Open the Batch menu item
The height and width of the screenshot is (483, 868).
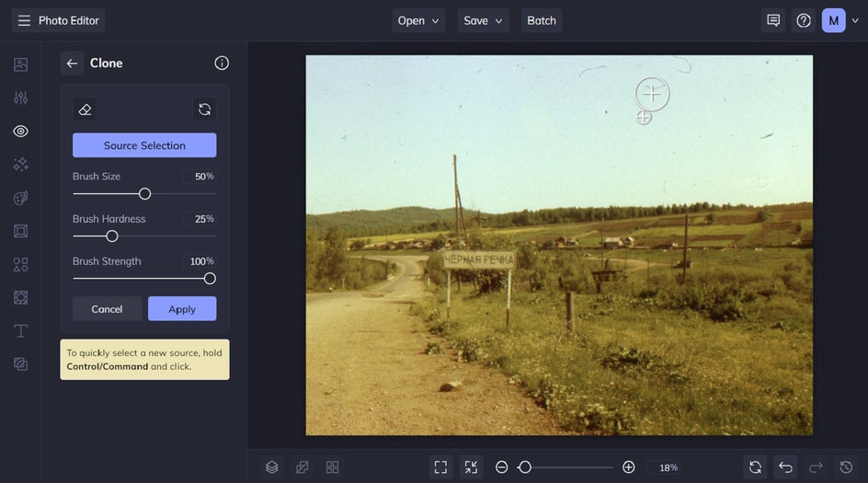[542, 20]
